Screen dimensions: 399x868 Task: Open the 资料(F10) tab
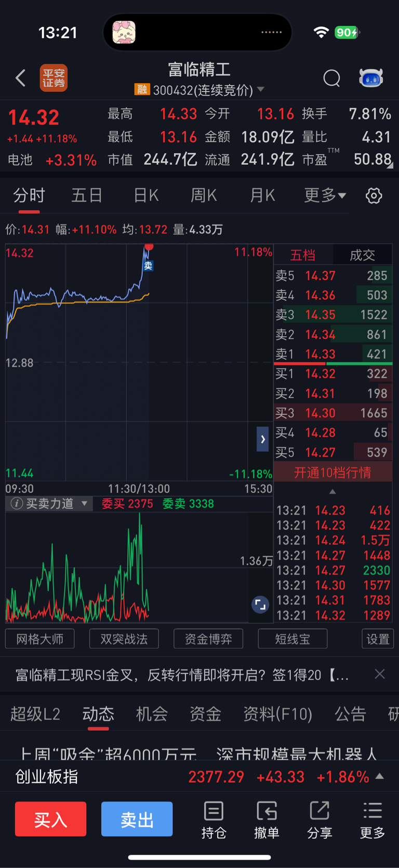coord(278,714)
